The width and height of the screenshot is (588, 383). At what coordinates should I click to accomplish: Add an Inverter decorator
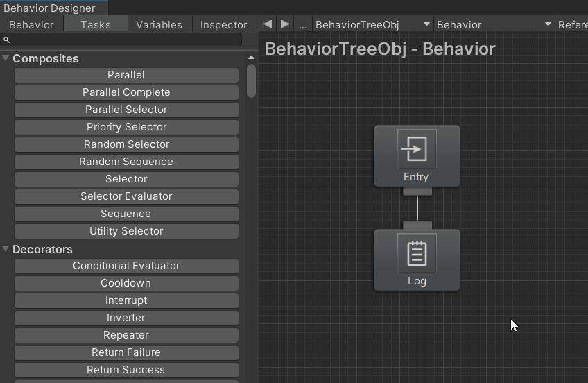[x=126, y=318]
